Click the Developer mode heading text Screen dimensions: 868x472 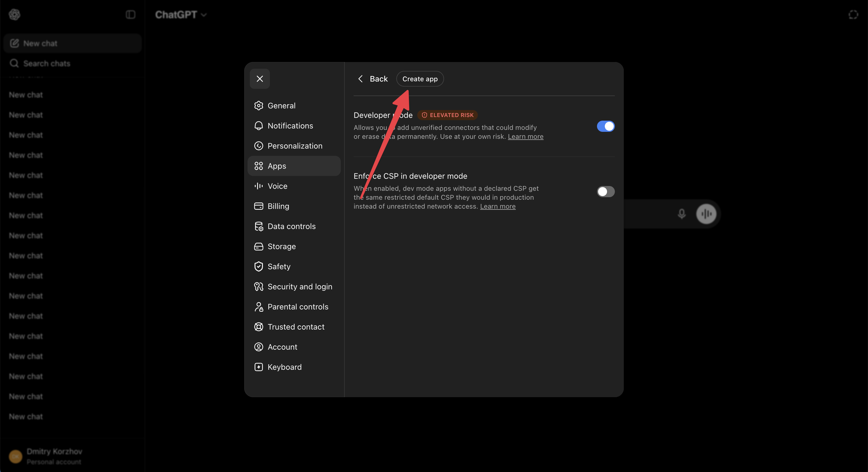pyautogui.click(x=383, y=115)
